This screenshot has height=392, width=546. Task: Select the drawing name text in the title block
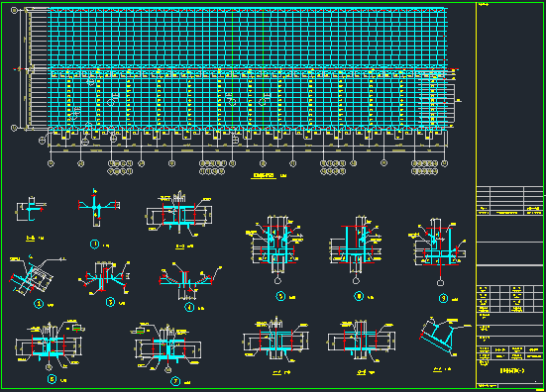click(512, 371)
